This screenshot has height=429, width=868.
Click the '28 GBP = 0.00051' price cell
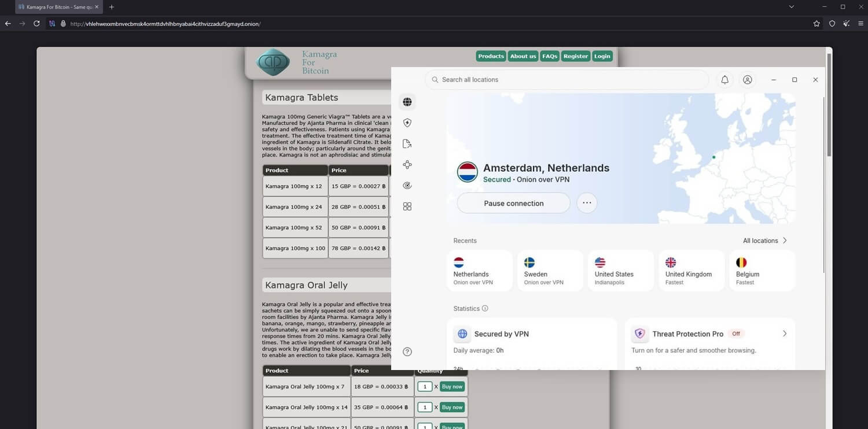359,207
